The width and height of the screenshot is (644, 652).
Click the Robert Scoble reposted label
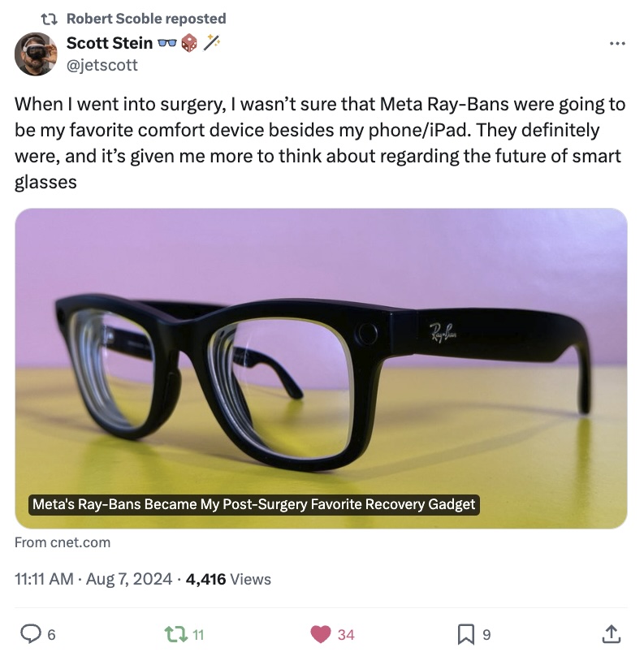[x=146, y=19]
